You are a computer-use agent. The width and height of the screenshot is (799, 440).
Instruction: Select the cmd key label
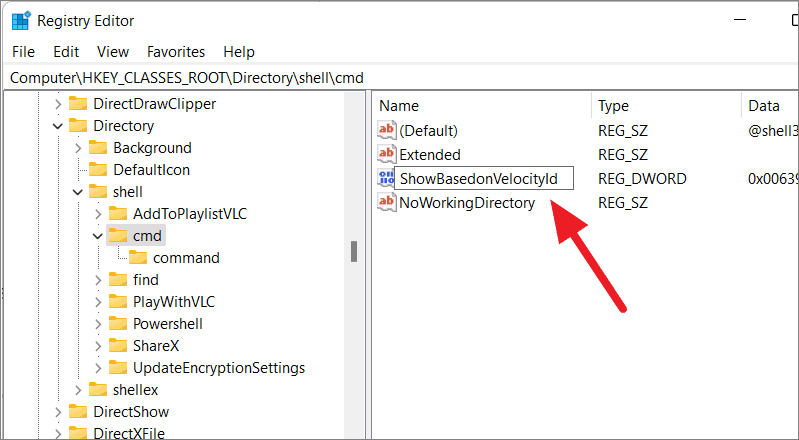point(147,236)
